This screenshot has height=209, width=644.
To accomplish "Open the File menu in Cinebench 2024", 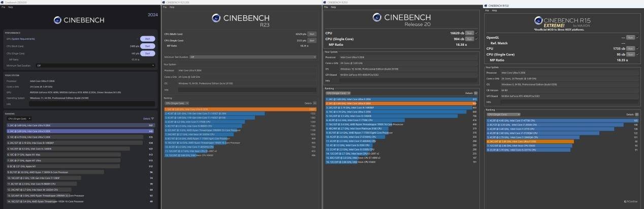I will (4, 8).
